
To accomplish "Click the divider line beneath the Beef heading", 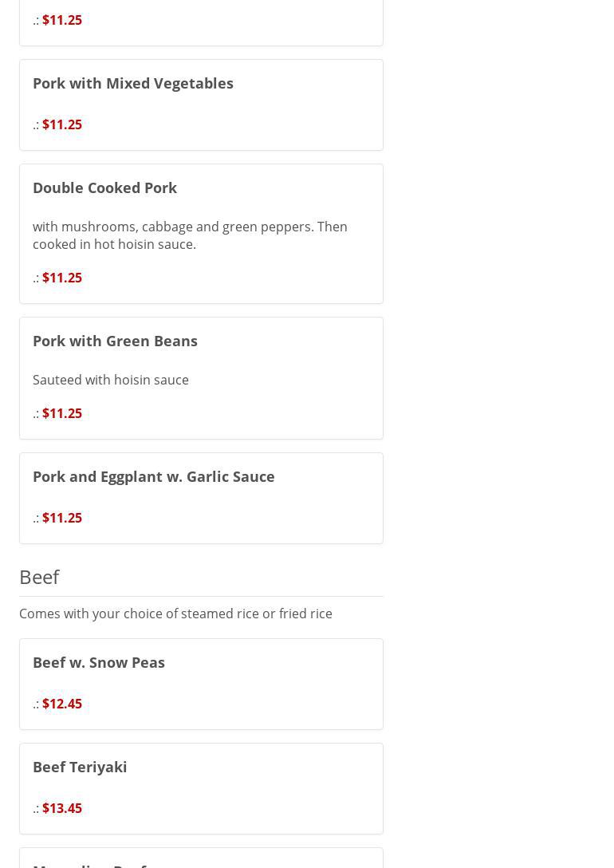I will (201, 596).
